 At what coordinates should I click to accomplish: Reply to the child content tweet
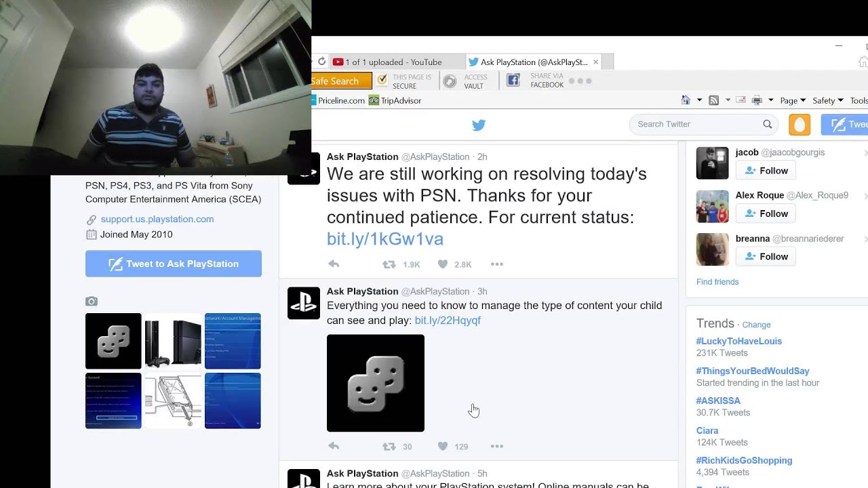pyautogui.click(x=334, y=446)
